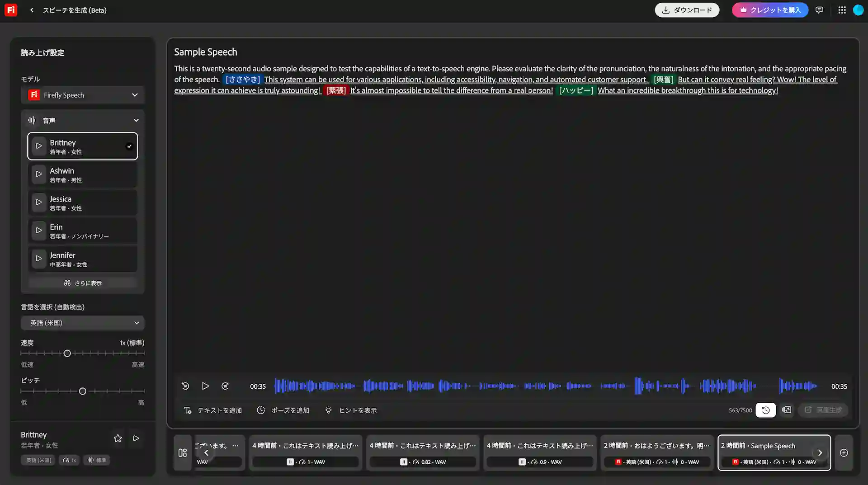Click the ポーズを追加 clock icon
The height and width of the screenshot is (485, 868).
(x=261, y=410)
